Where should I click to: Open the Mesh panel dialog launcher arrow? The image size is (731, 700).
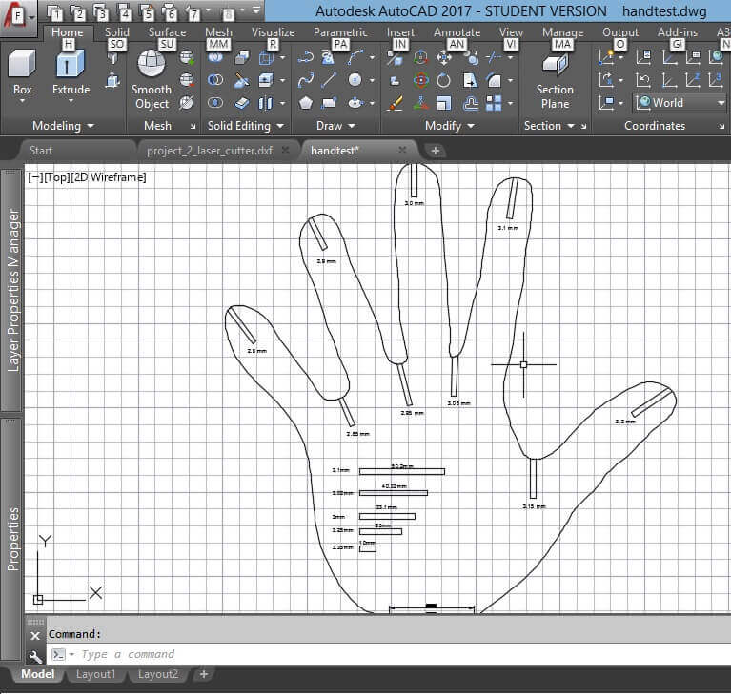(x=193, y=127)
